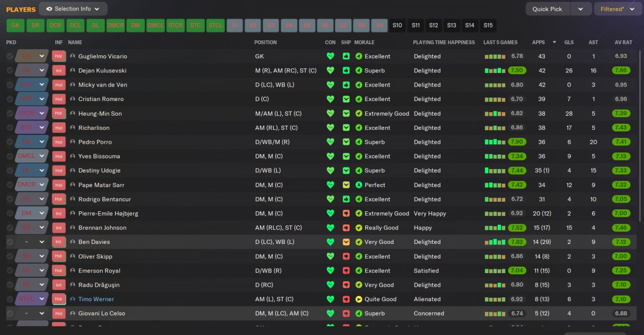Select the S1 substitute slot
The image size is (644, 335).
pyautogui.click(x=235, y=25)
